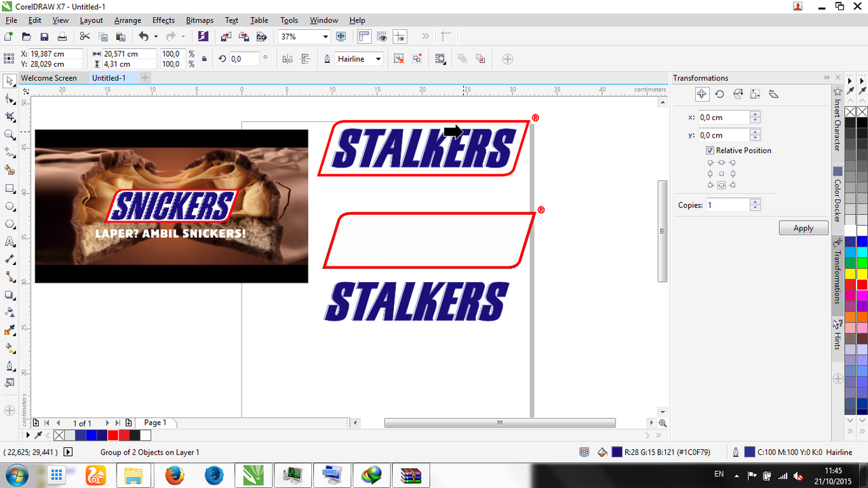
Task: Collapse the Transformations docker with double arrow
Action: 827,78
